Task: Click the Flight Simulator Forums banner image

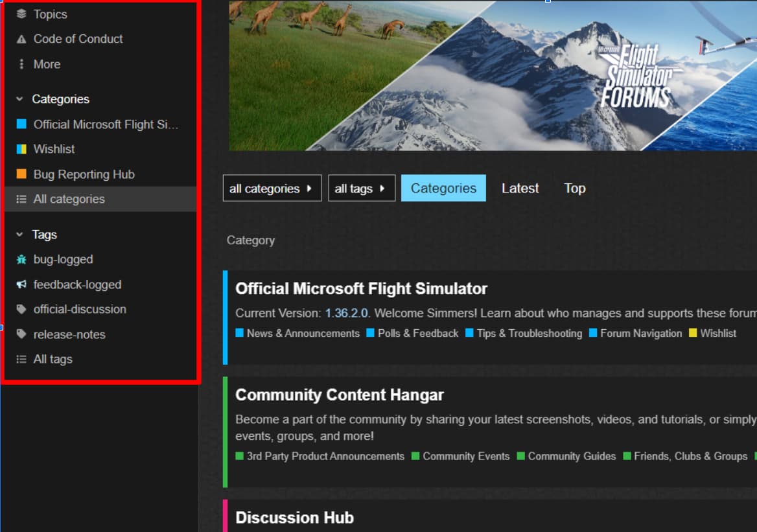Action: 493,75
